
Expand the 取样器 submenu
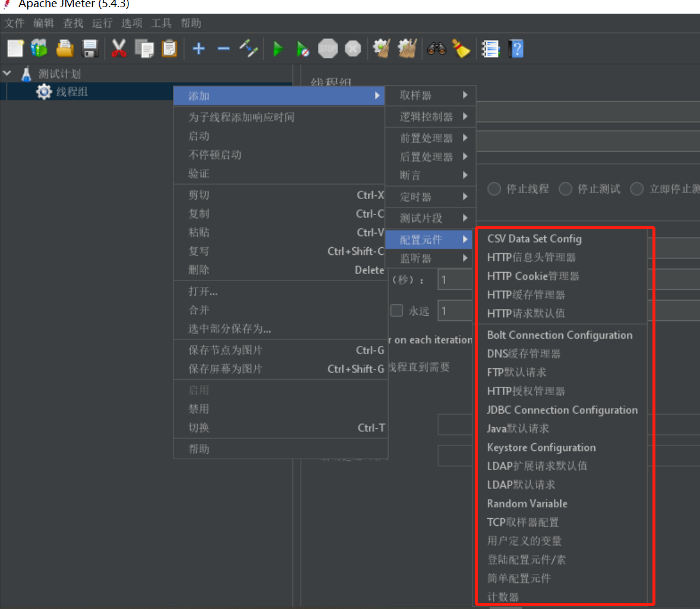click(430, 95)
